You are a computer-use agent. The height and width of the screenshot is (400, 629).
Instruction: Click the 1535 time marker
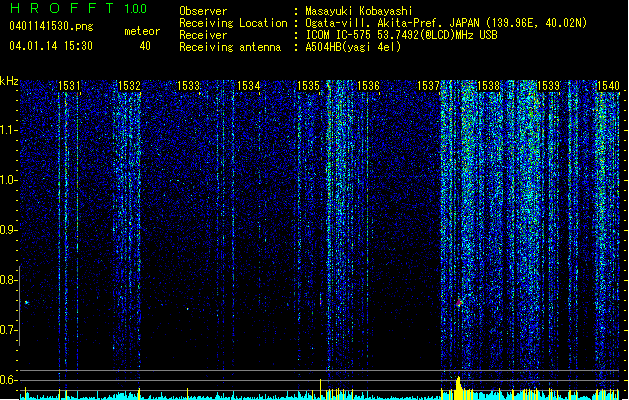(308, 86)
